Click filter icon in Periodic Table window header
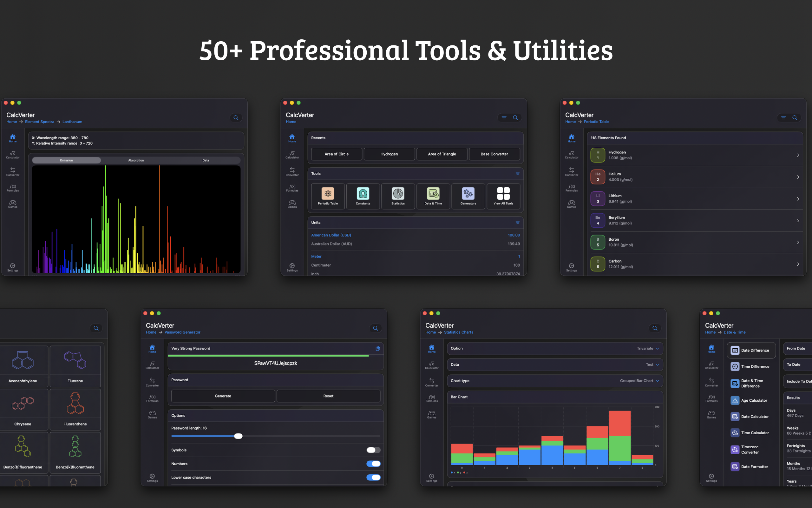The width and height of the screenshot is (812, 508). pyautogui.click(x=783, y=117)
